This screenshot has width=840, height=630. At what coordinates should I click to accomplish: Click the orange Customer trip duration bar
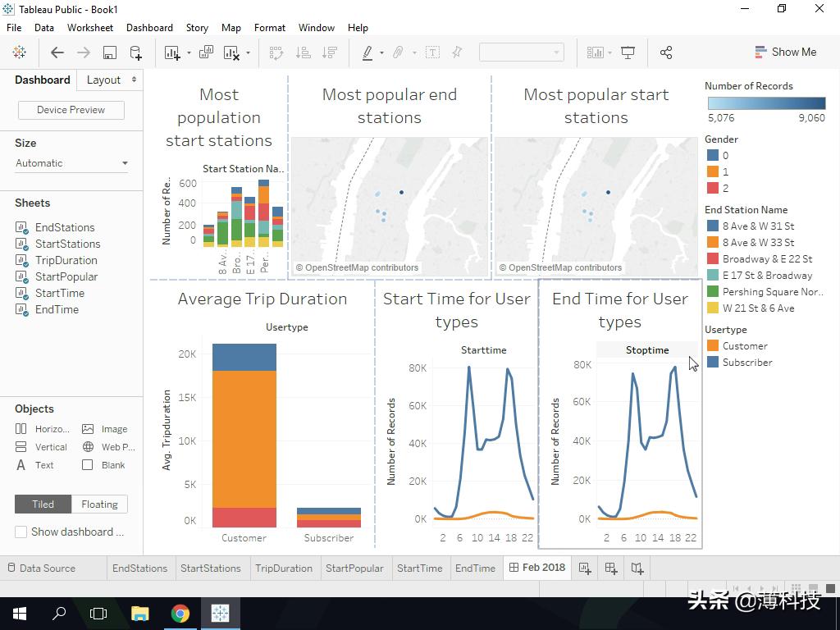[x=244, y=440]
